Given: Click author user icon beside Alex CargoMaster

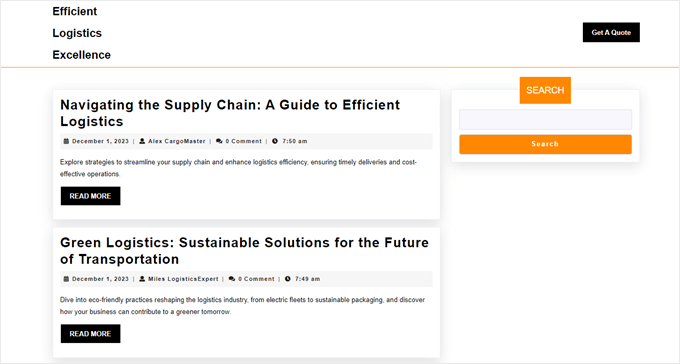Looking at the screenshot, I should (x=142, y=141).
